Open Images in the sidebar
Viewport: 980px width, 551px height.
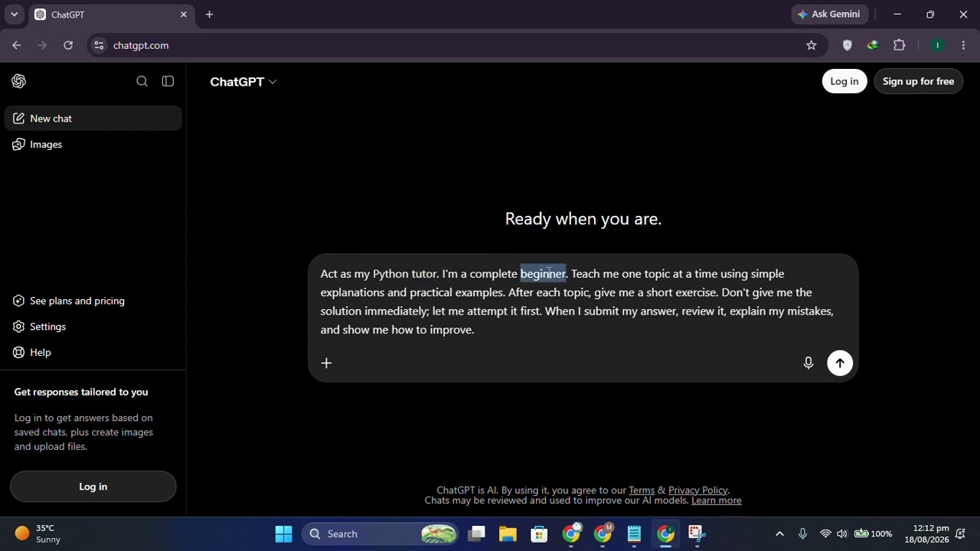(x=93, y=145)
